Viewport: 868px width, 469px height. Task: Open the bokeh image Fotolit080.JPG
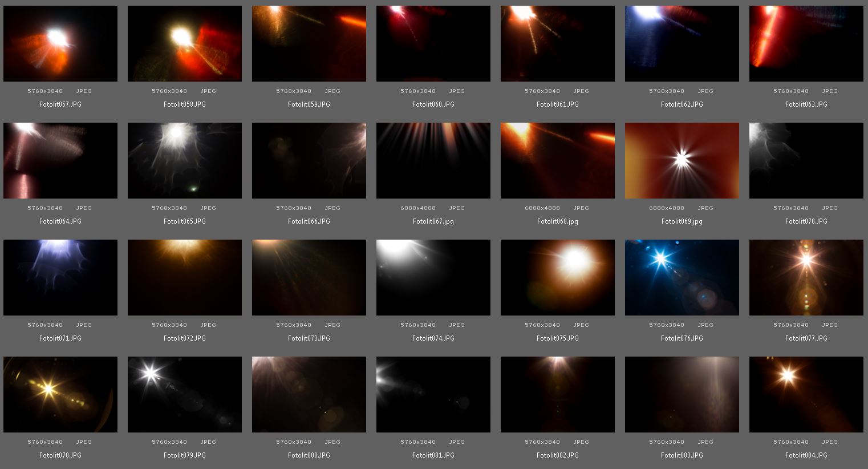(x=309, y=394)
